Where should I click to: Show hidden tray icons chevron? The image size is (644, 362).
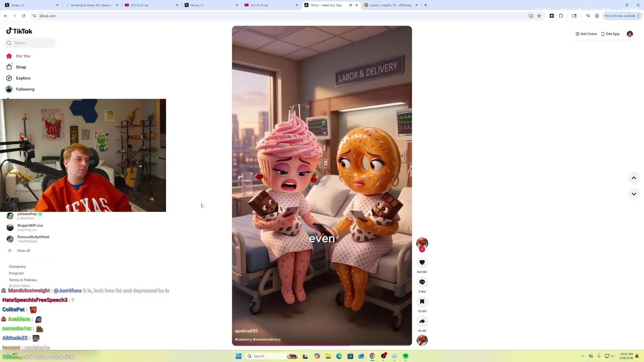583,356
